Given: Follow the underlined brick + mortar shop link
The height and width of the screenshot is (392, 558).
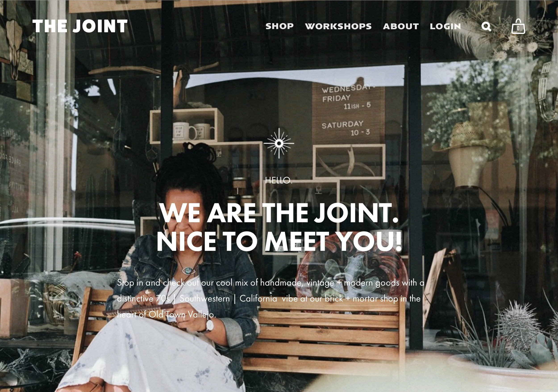Looking at the screenshot, I should click(x=361, y=299).
